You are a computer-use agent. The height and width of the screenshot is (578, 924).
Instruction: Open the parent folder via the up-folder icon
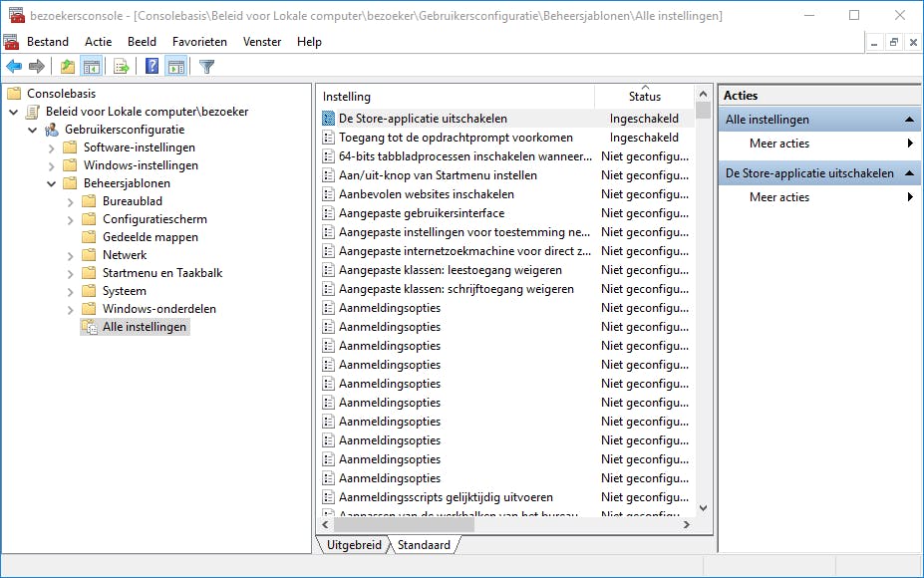(x=66, y=66)
